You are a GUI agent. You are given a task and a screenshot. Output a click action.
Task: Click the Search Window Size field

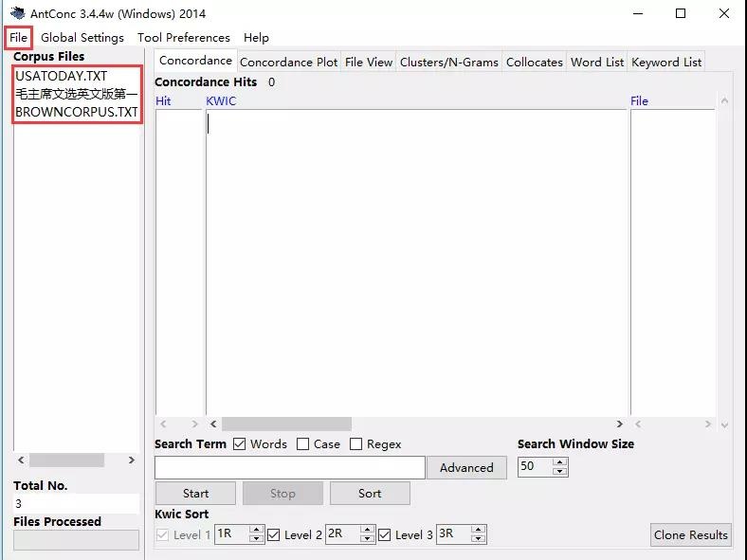tap(536, 466)
